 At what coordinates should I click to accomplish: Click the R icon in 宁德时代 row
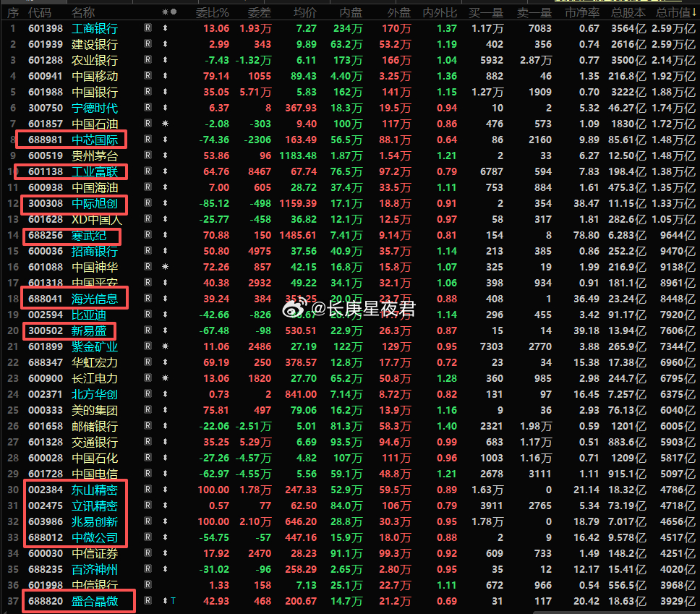pyautogui.click(x=148, y=108)
